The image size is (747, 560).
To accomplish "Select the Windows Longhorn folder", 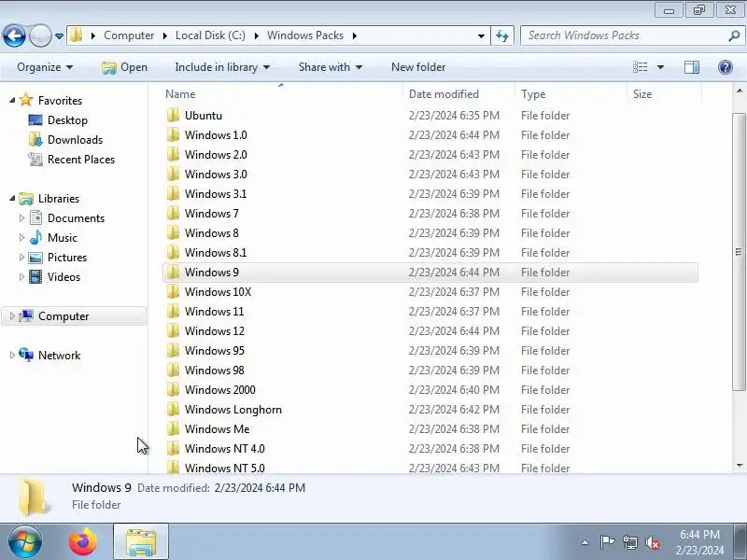I will click(x=233, y=410).
